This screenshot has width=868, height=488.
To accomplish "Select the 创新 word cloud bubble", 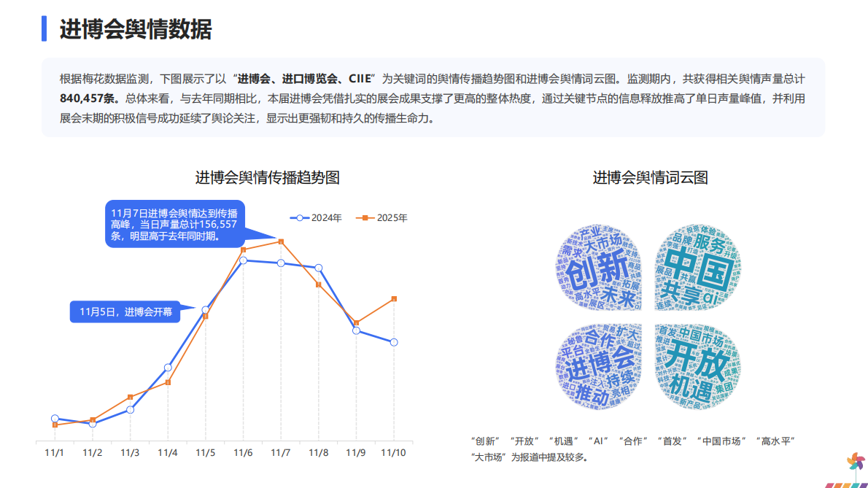I will pyautogui.click(x=598, y=267).
